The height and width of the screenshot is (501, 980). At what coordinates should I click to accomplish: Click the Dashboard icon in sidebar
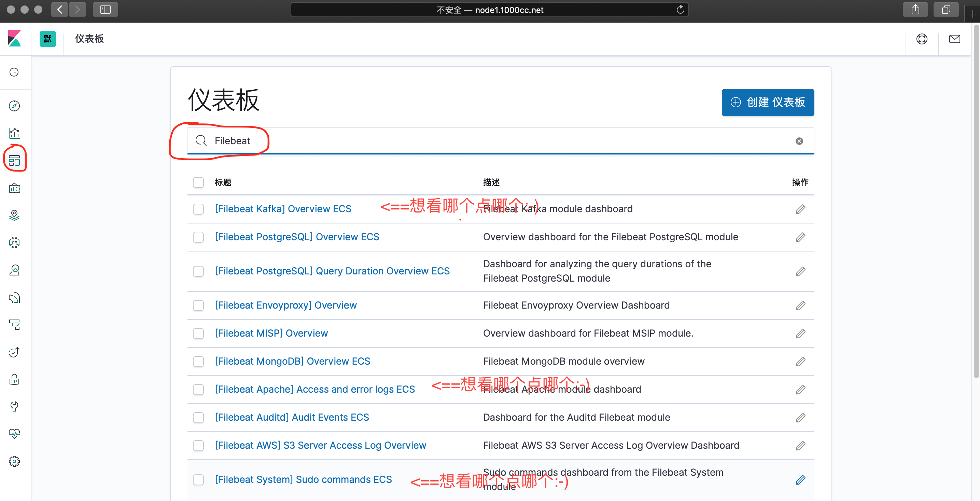(14, 160)
